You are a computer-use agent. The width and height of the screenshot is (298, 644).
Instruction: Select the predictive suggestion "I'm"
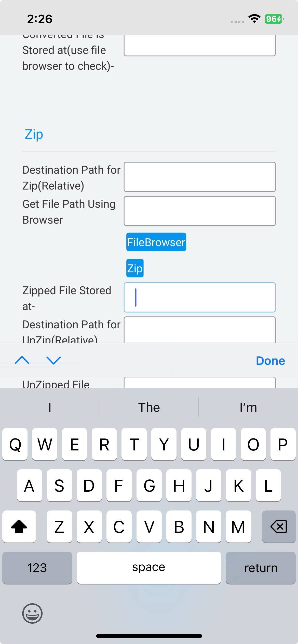(248, 407)
